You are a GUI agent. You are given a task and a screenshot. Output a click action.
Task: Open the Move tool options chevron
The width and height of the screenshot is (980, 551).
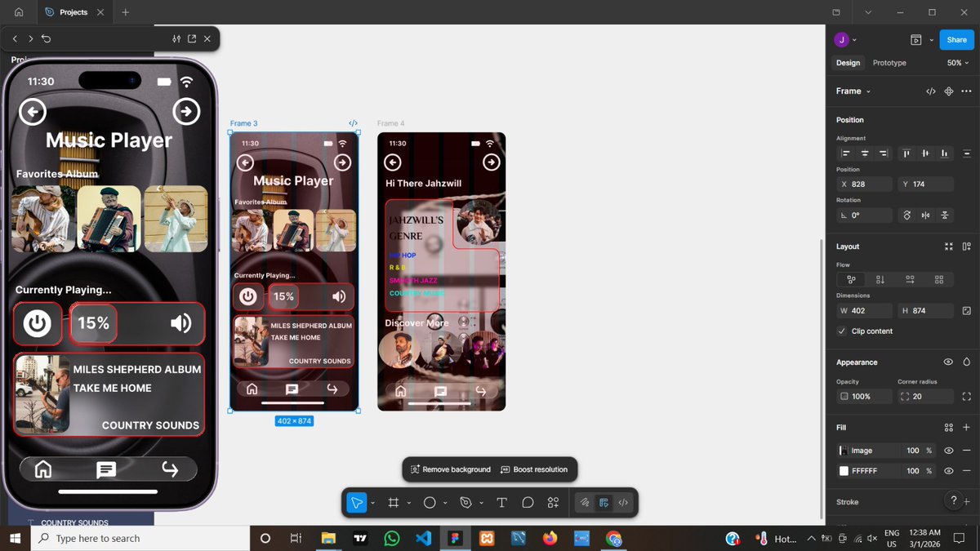point(372,504)
